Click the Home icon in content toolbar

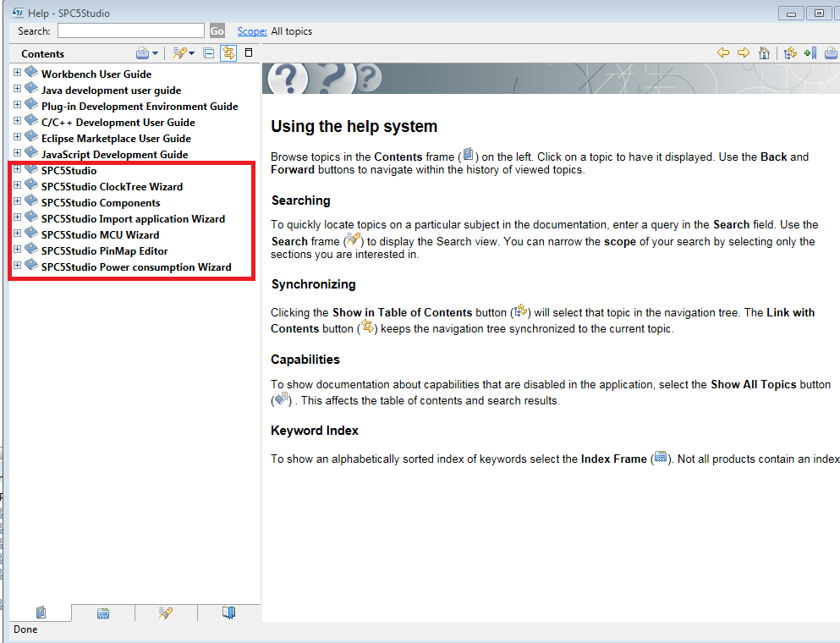click(x=765, y=52)
